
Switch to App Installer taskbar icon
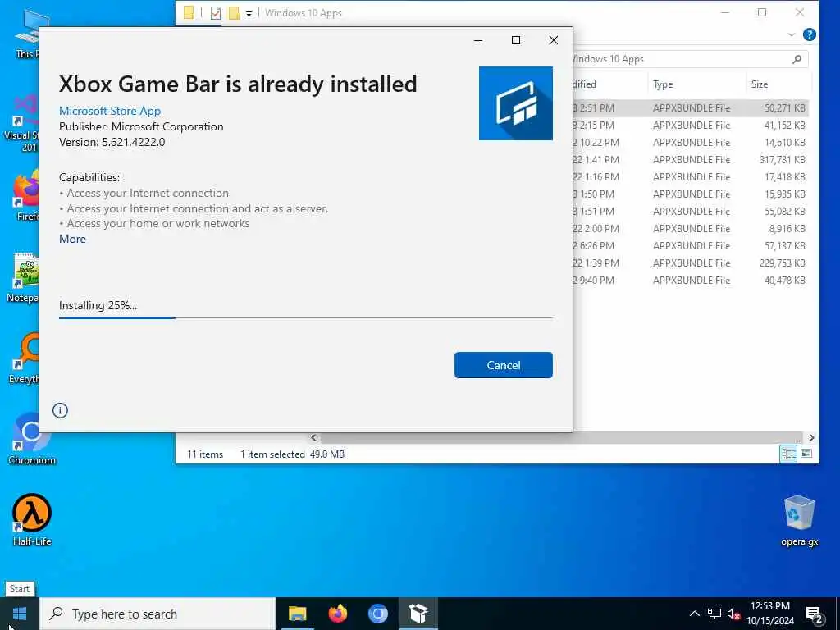click(418, 614)
